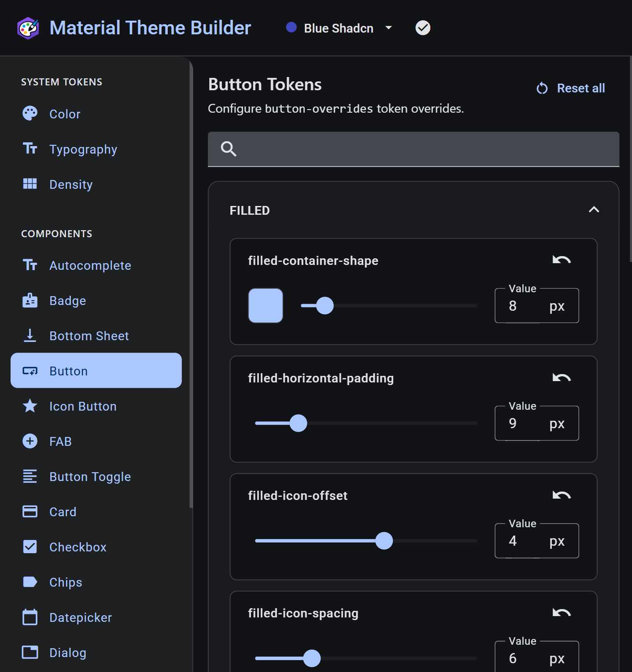The width and height of the screenshot is (632, 672).
Task: Click Reset all button
Action: pos(571,88)
